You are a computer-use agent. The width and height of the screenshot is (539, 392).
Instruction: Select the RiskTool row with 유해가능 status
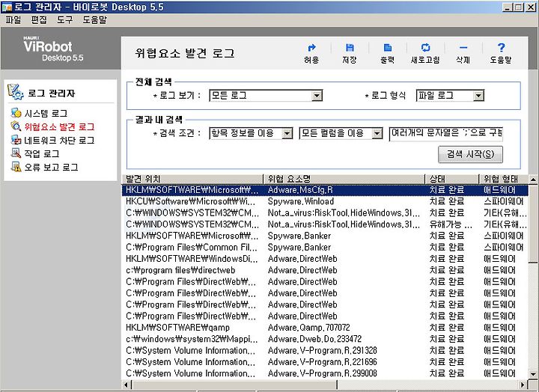coord(325,224)
